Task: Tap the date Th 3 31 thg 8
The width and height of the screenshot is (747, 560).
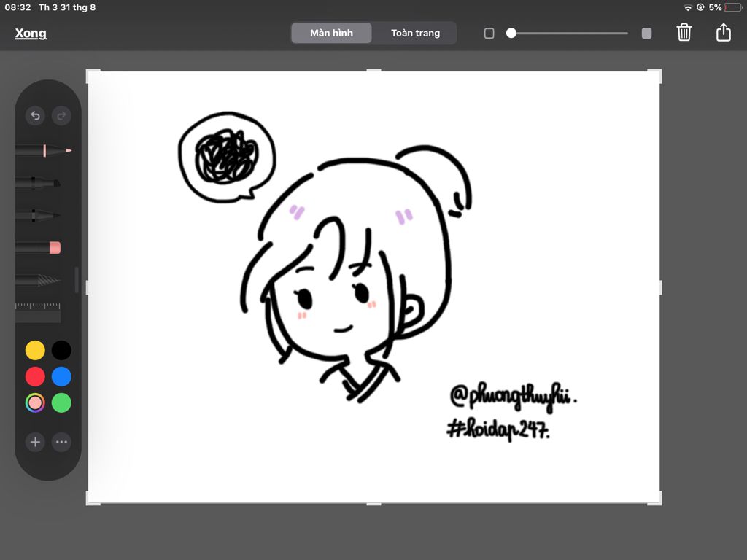Action: pos(67,7)
